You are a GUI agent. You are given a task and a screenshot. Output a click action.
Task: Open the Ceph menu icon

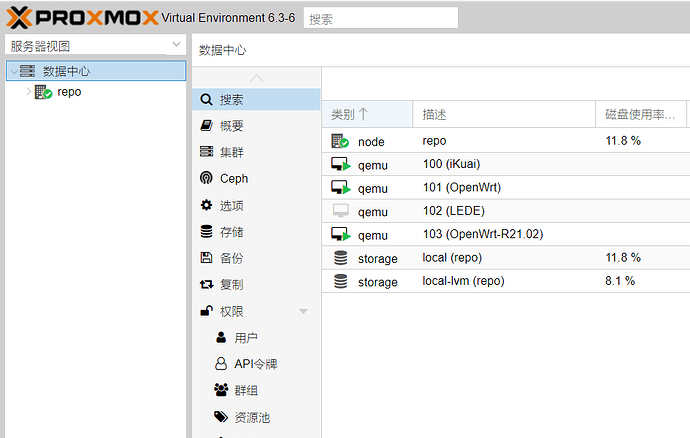pos(206,178)
